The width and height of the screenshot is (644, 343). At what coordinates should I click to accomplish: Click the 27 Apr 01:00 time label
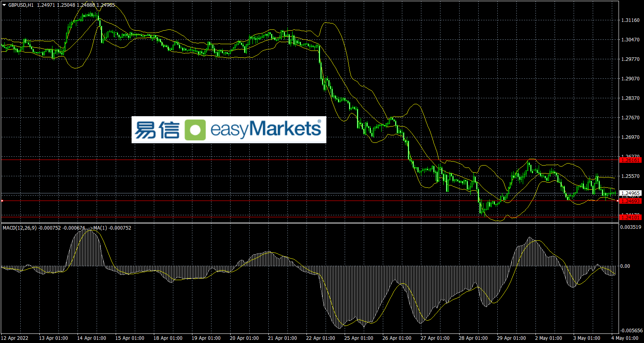coord(435,338)
